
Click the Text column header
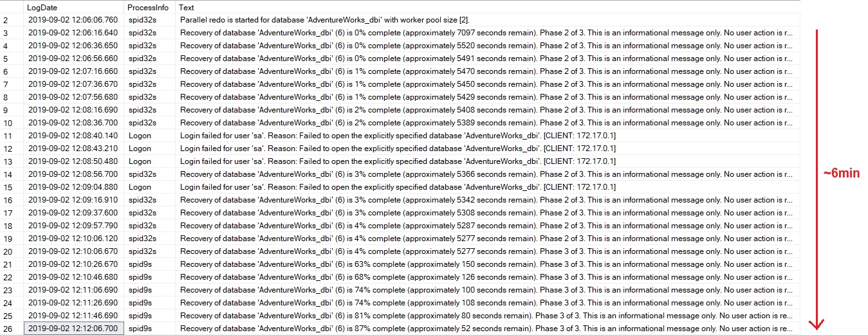187,8
